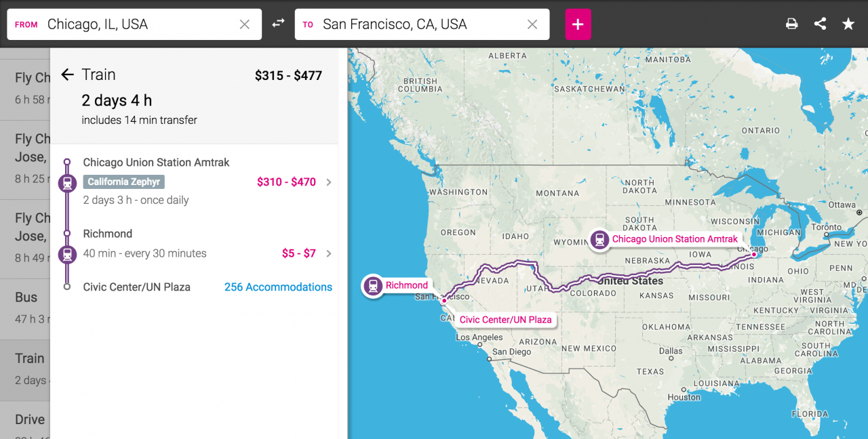The image size is (868, 439).
Task: Click Civic Center/UN Plaza map label
Action: tap(505, 320)
